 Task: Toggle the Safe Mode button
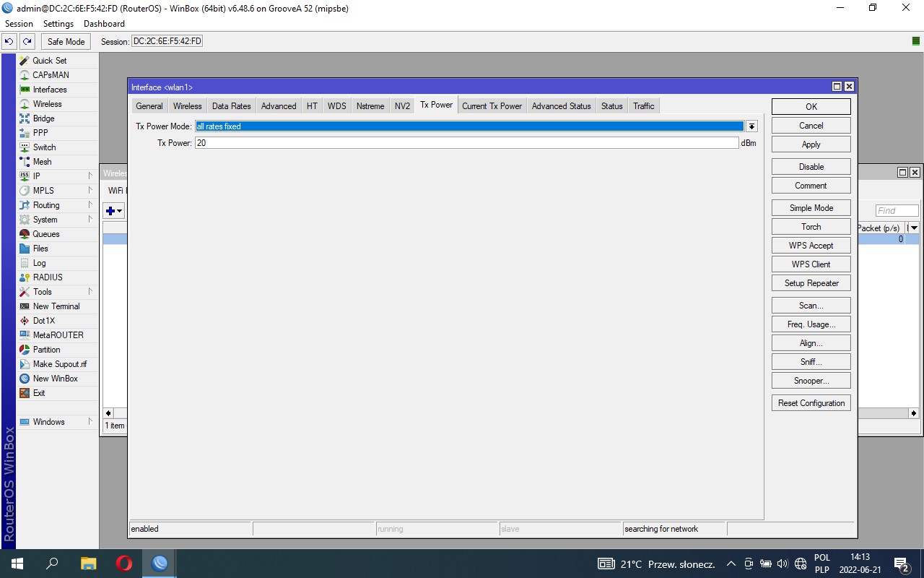(66, 42)
